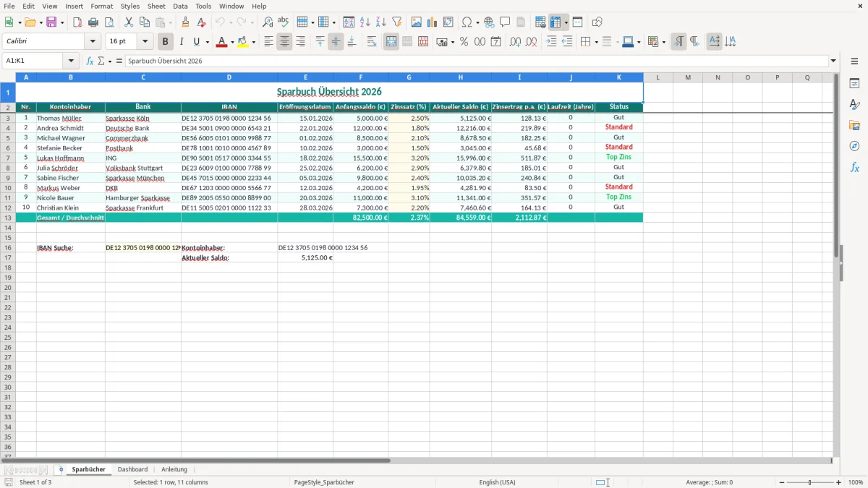Click the Increase Indent icon

[551, 42]
